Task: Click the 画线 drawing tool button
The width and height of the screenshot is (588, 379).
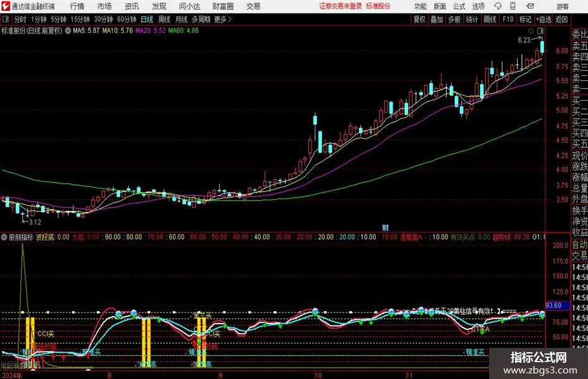Action: coord(490,19)
